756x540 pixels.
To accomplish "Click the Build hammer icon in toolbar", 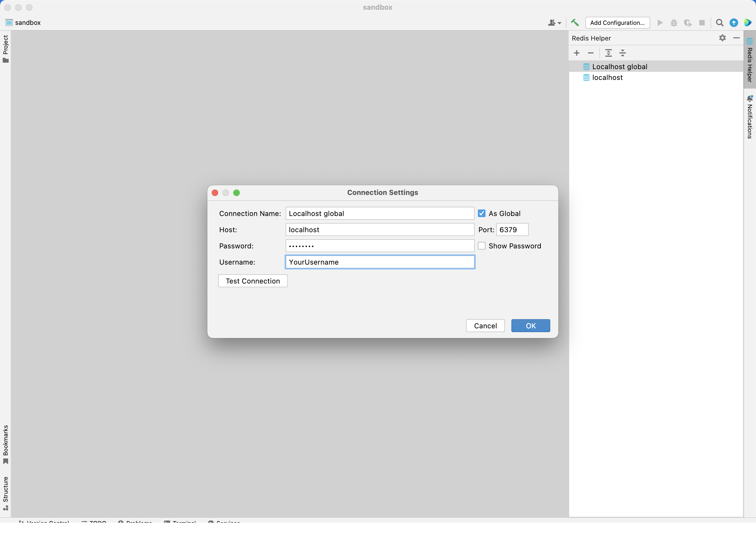I will tap(575, 22).
